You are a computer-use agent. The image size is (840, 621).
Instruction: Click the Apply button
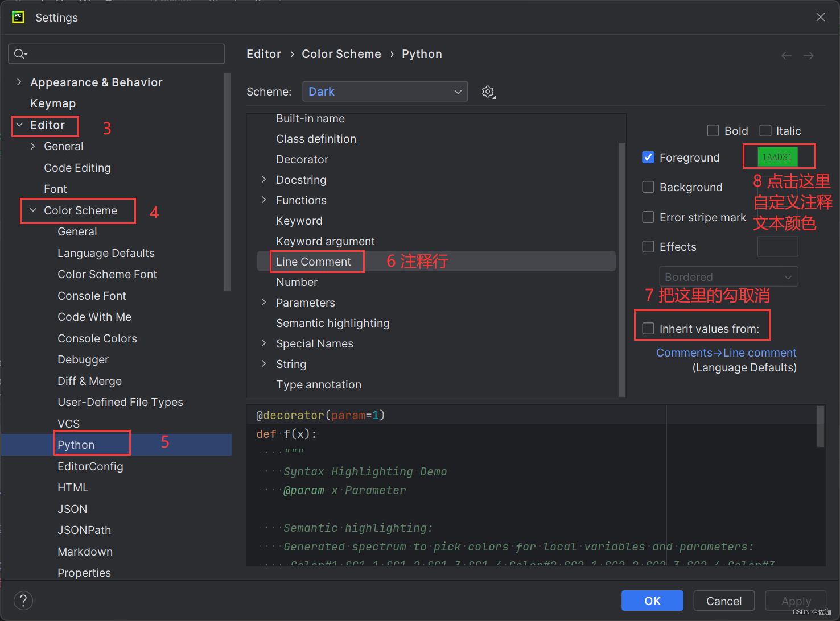point(796,601)
